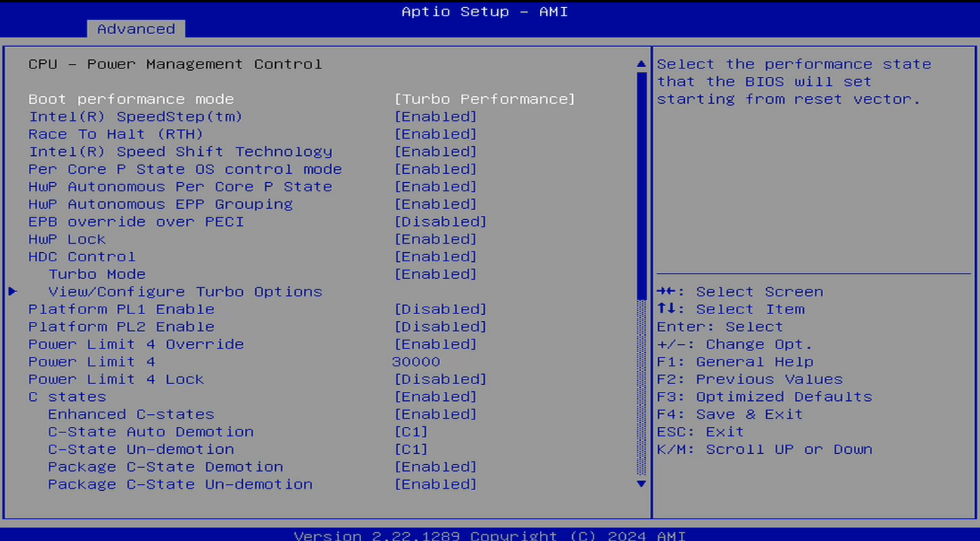Open Boot performance mode Turbo Performance dropdown
Viewport: 980px width, 541px height.
coord(485,100)
